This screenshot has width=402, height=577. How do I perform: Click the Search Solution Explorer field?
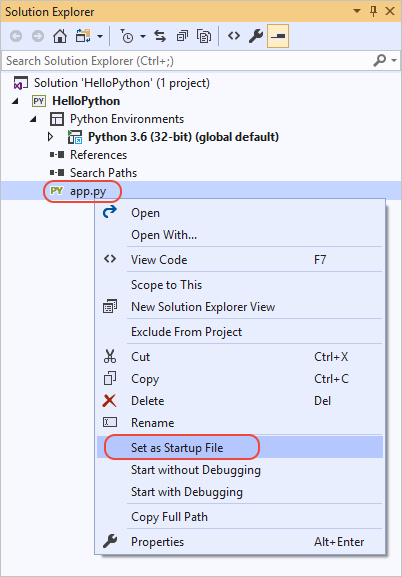tap(186, 61)
